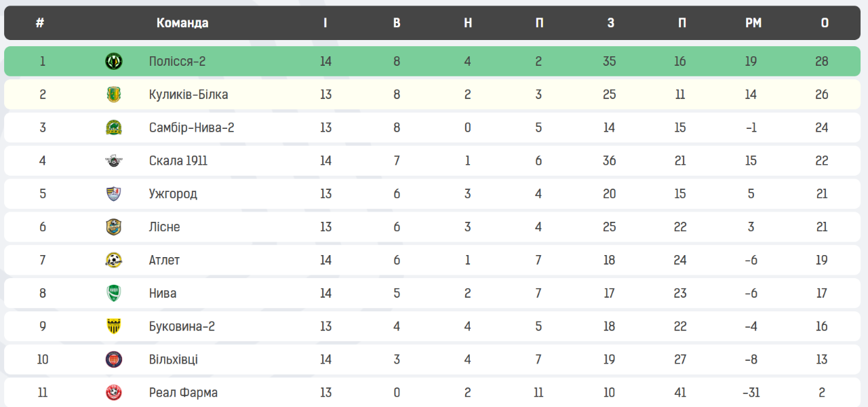The height and width of the screenshot is (407, 868).
Task: Click the Самбір-Нива-2 team emblem
Action: pos(114,128)
